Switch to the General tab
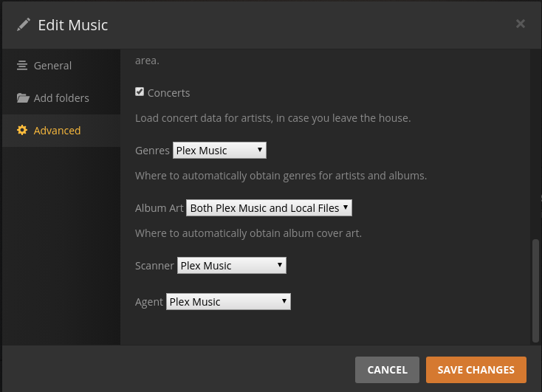 click(52, 66)
